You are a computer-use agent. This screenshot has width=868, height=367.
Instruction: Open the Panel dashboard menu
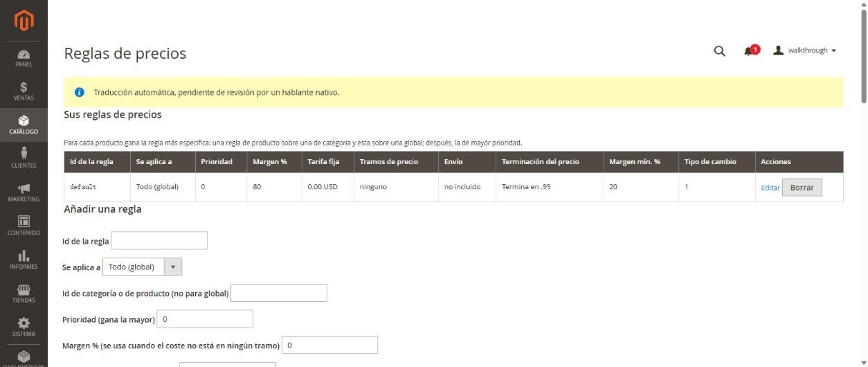(24, 58)
